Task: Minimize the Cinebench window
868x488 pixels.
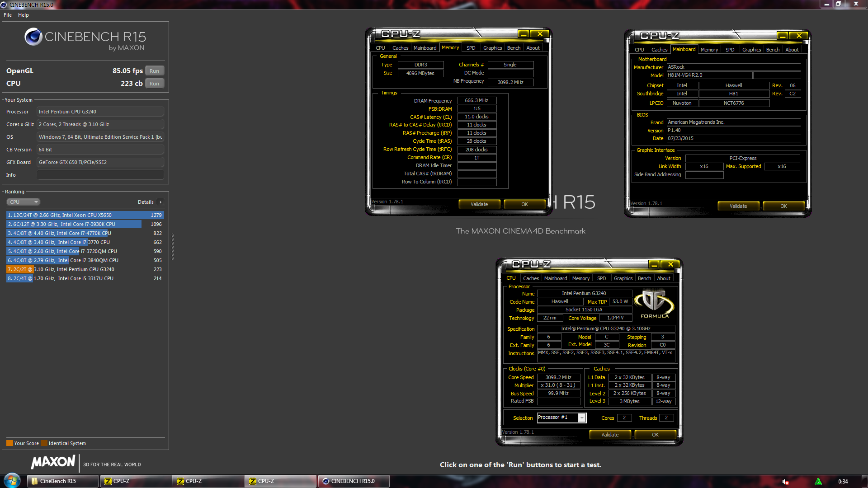Action: click(826, 4)
